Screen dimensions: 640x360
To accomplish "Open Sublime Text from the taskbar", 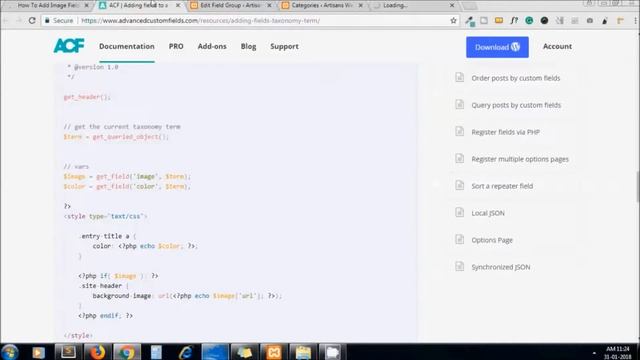I will click(x=68, y=352).
